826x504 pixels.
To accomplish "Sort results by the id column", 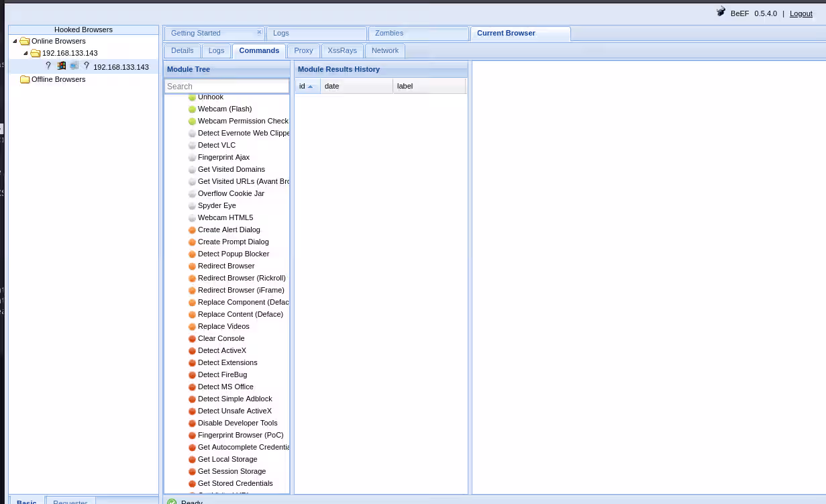I will pyautogui.click(x=307, y=86).
